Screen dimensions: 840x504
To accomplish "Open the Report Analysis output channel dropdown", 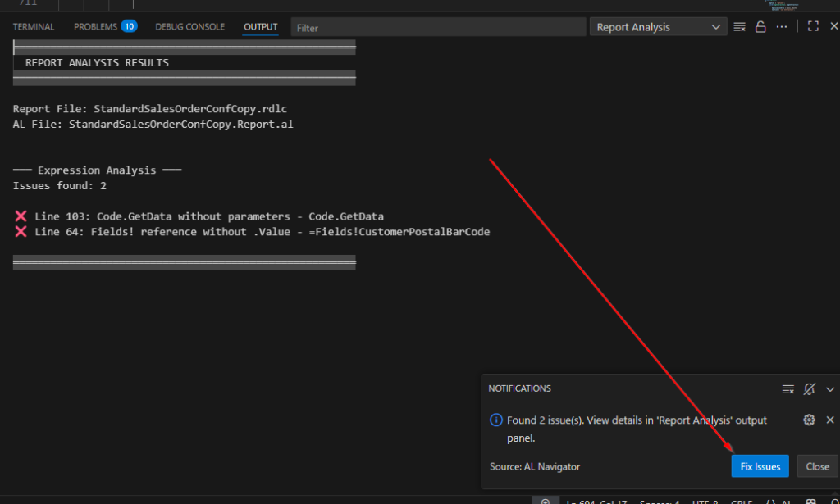I will point(656,27).
